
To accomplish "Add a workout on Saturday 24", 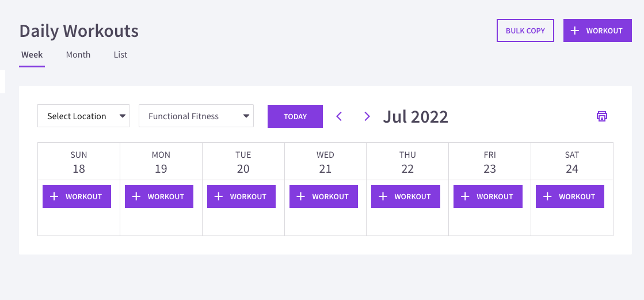I will click(570, 196).
